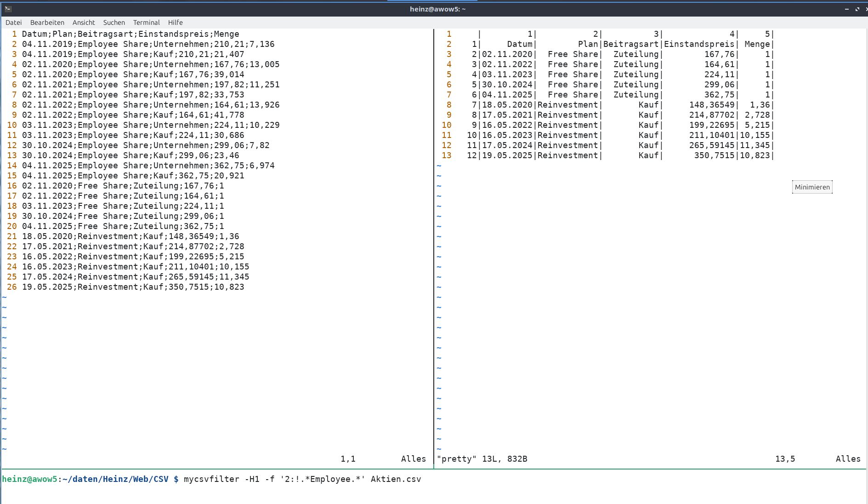Open the Hilfe menu
This screenshot has width=868, height=504.
pyautogui.click(x=175, y=23)
